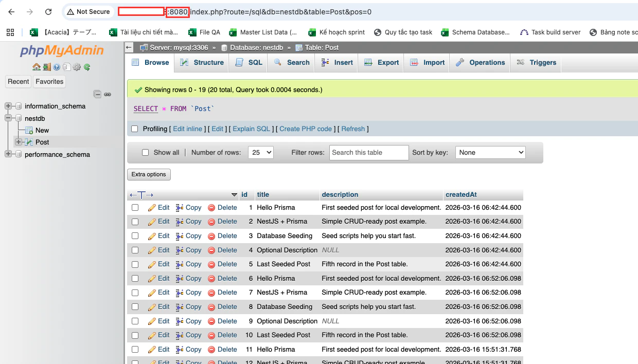This screenshot has width=638, height=364.
Task: Sort by the createdAt column header
Action: (461, 195)
